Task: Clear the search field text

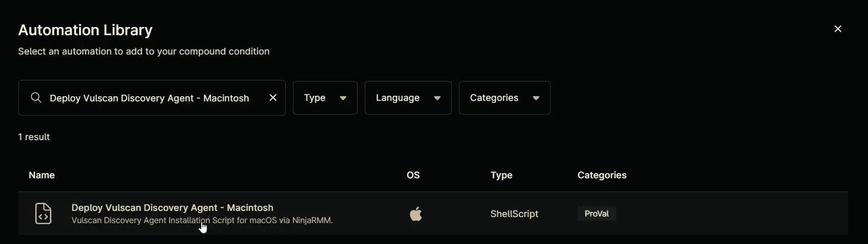Action: pyautogui.click(x=273, y=98)
